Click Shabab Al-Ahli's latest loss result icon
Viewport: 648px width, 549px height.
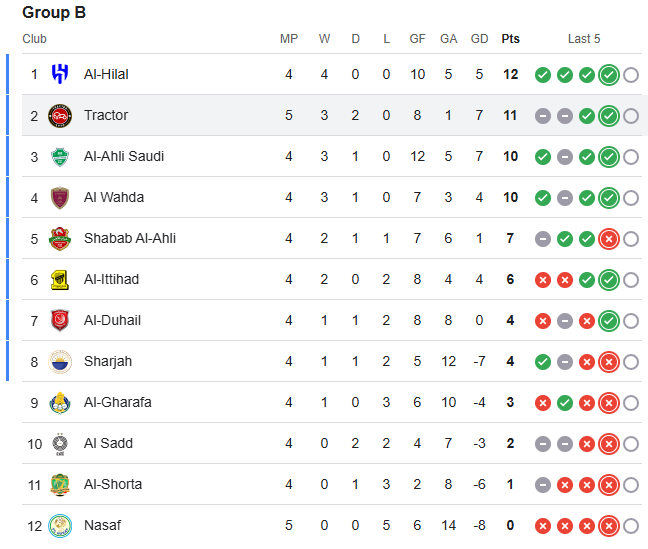(609, 238)
